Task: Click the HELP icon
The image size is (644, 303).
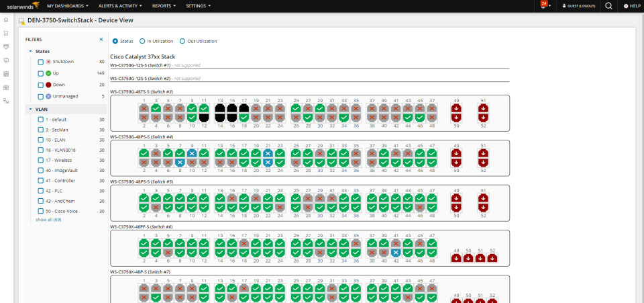Action: click(625, 6)
